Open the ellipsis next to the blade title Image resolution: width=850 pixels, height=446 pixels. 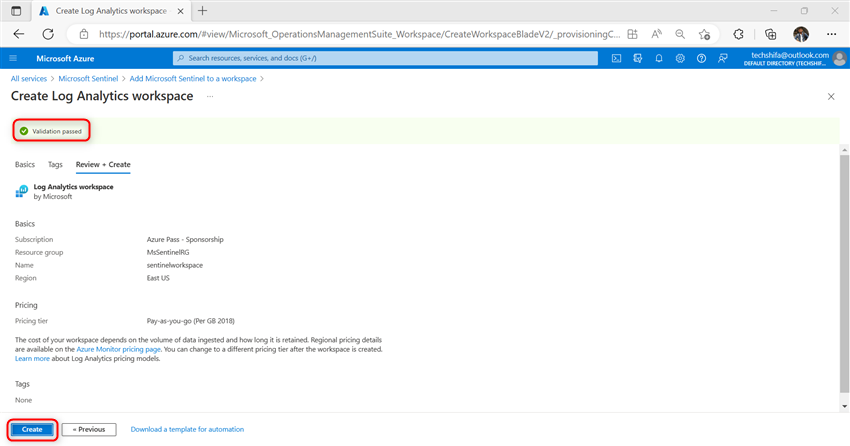tap(210, 96)
